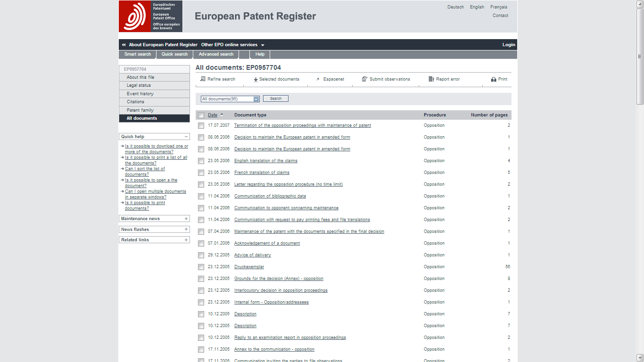Tick checkbox for French translation of claims

tap(201, 173)
